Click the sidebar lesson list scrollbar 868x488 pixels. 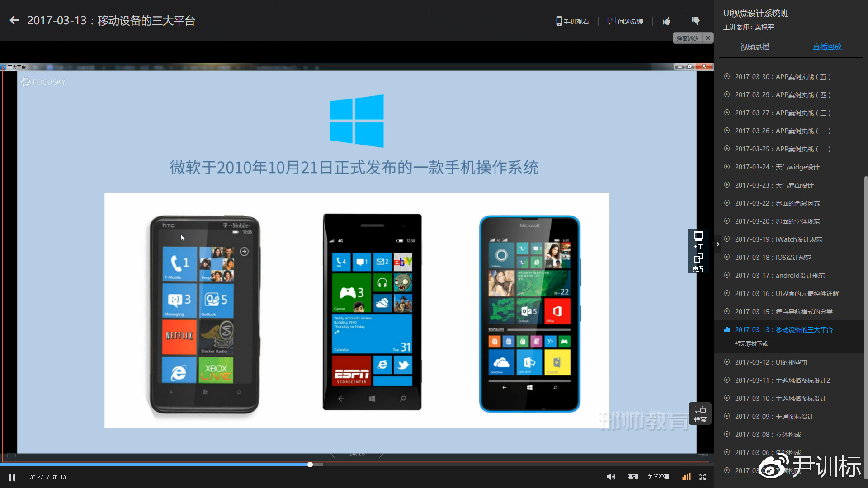pyautogui.click(x=866, y=328)
